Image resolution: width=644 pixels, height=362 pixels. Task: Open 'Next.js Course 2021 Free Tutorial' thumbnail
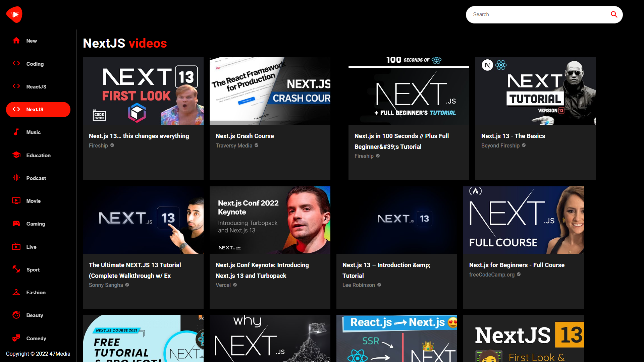[143, 339]
